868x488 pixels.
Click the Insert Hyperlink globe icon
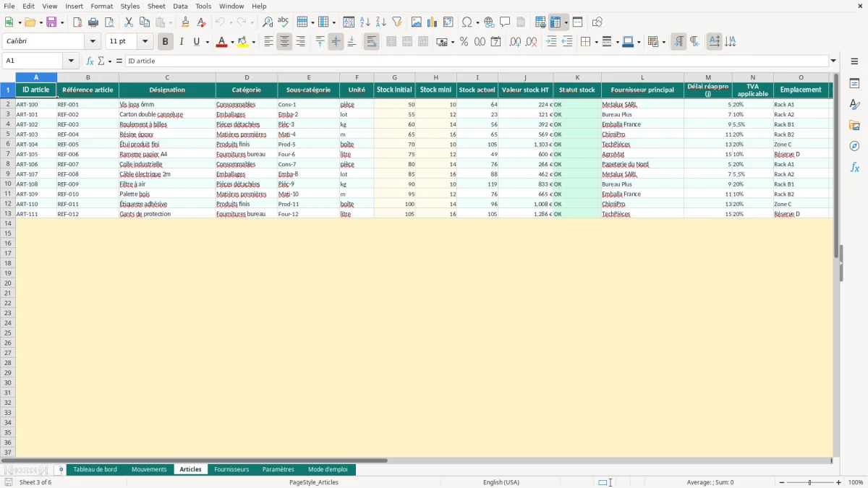(489, 22)
